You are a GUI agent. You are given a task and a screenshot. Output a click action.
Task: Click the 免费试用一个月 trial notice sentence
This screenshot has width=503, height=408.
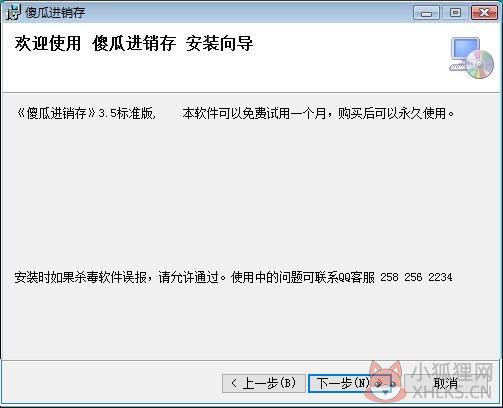[284, 113]
